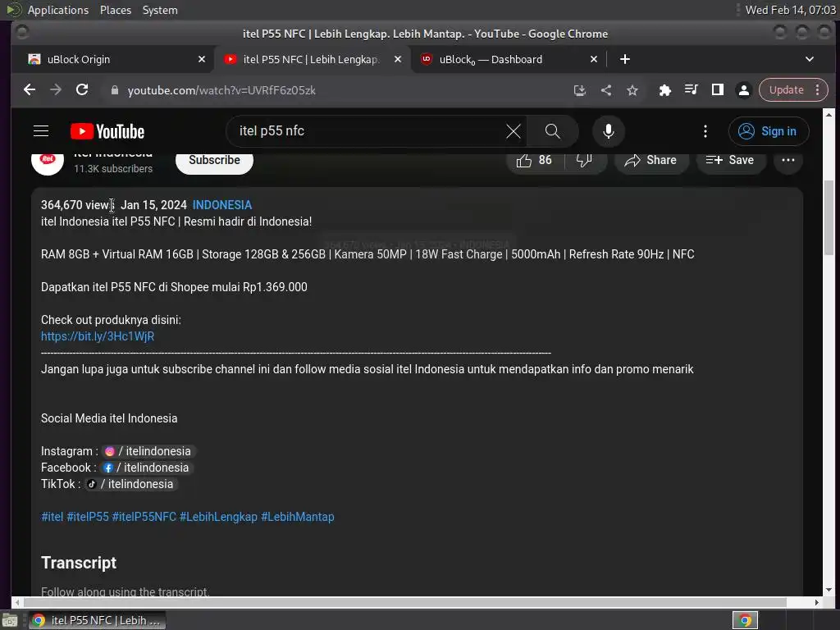Open Facebook itelindonesia link
This screenshot has width=840, height=630.
tap(146, 468)
